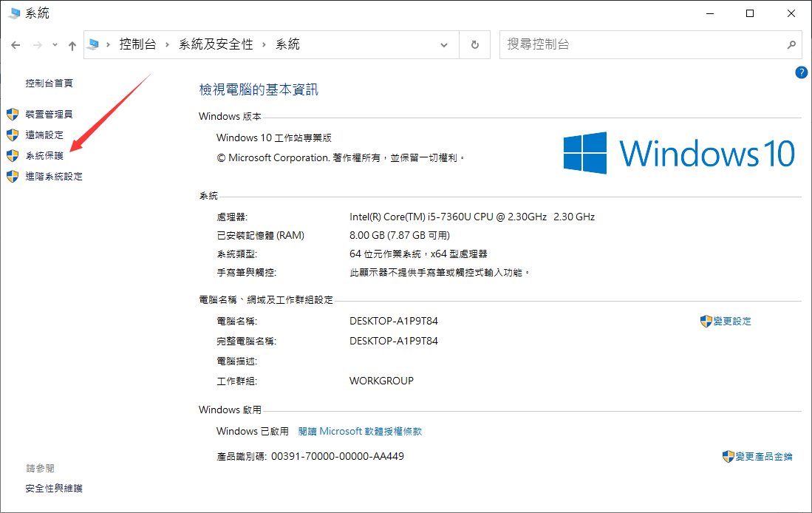This screenshot has height=513, width=812.
Task: Click shield icon beside 變更產品金鑰
Action: point(728,457)
